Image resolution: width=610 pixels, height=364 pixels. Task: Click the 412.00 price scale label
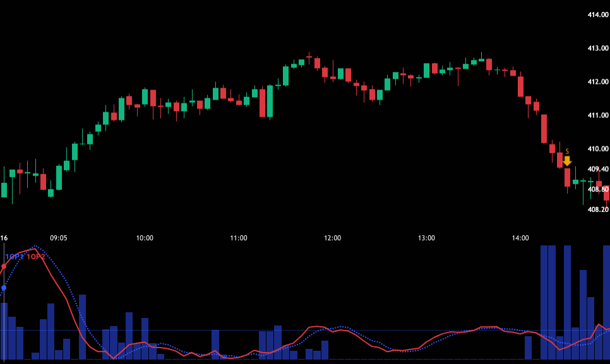pos(597,81)
